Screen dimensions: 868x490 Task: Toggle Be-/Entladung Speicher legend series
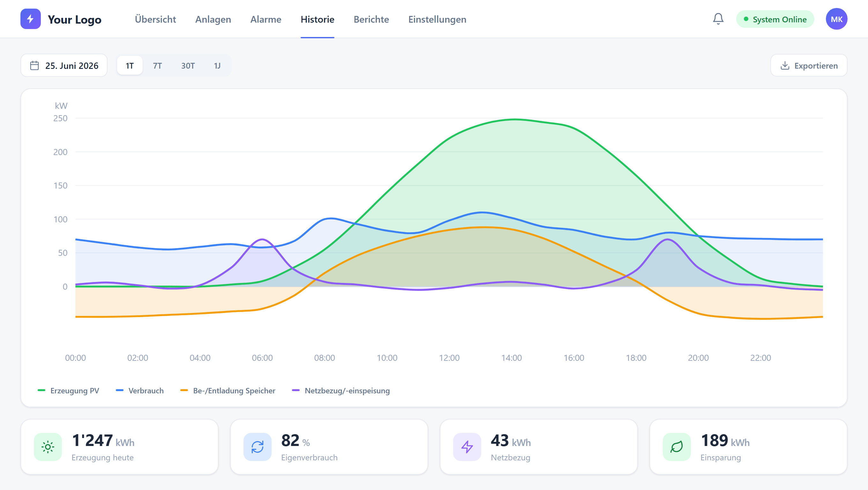point(228,390)
